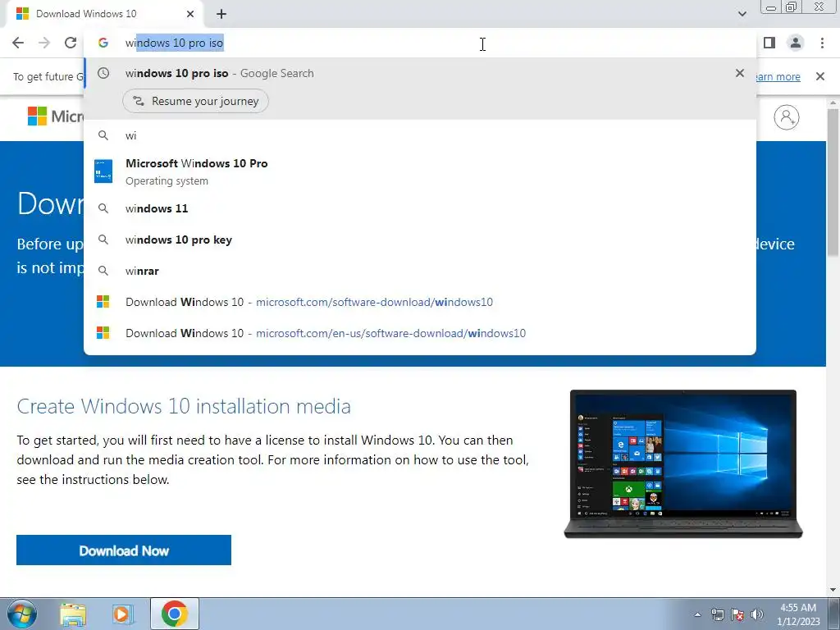
Task: Open the Windows Start menu
Action: coord(21,614)
